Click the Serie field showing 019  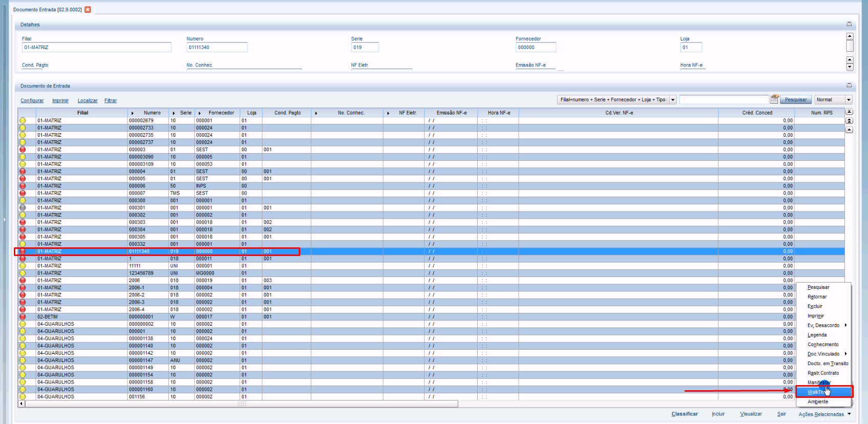[365, 47]
